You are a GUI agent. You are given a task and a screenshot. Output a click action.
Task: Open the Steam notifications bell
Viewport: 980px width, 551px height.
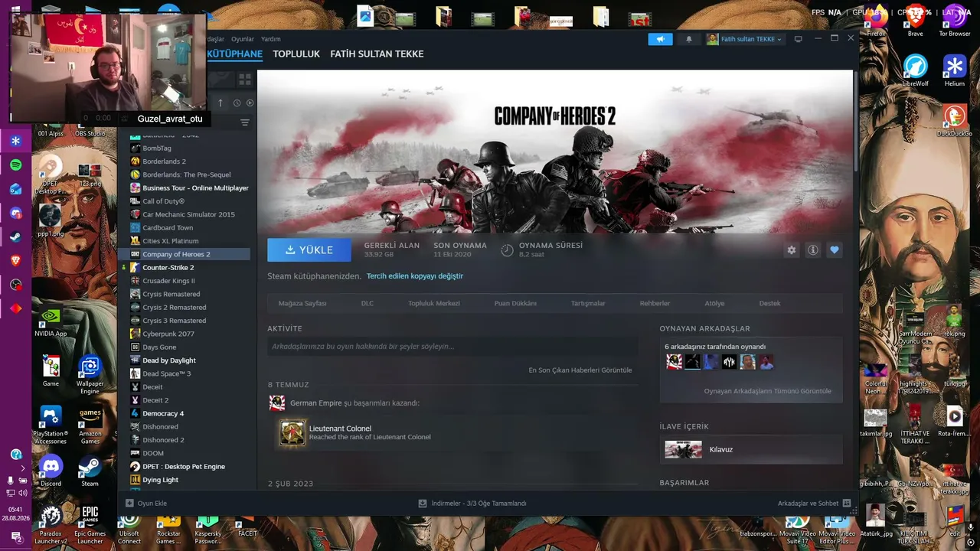point(689,39)
